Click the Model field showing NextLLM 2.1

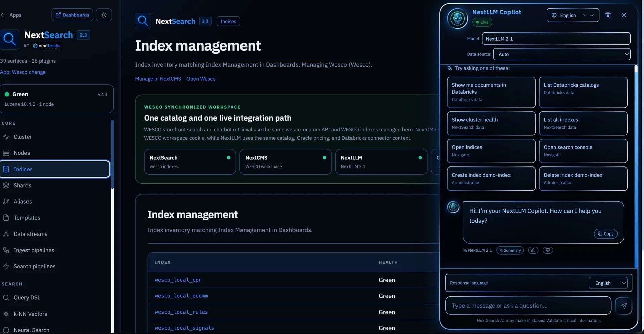tap(556, 39)
